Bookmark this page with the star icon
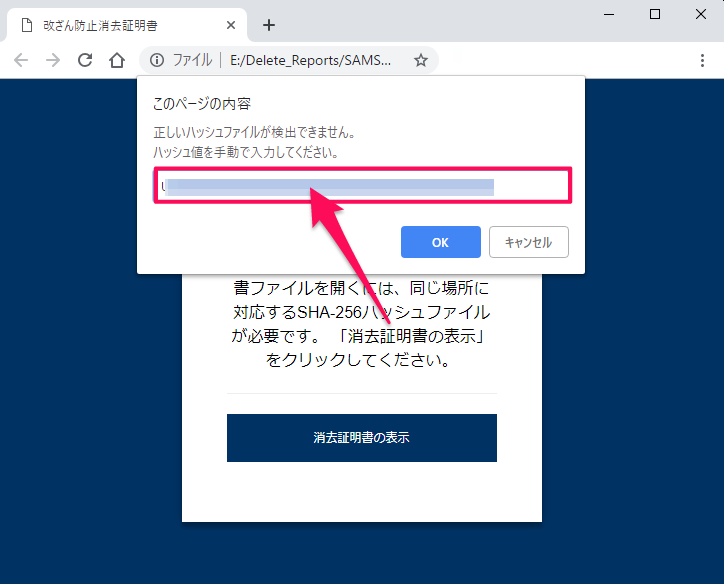 click(421, 60)
